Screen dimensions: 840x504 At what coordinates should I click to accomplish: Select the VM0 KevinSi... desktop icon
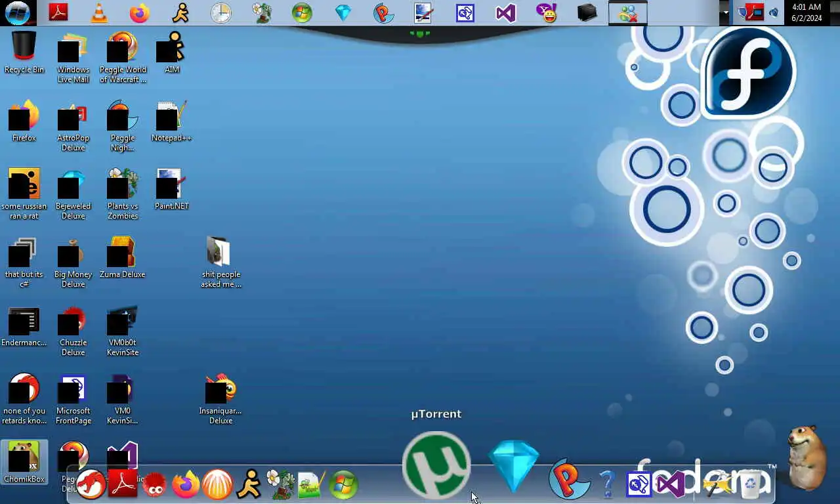[x=123, y=399]
